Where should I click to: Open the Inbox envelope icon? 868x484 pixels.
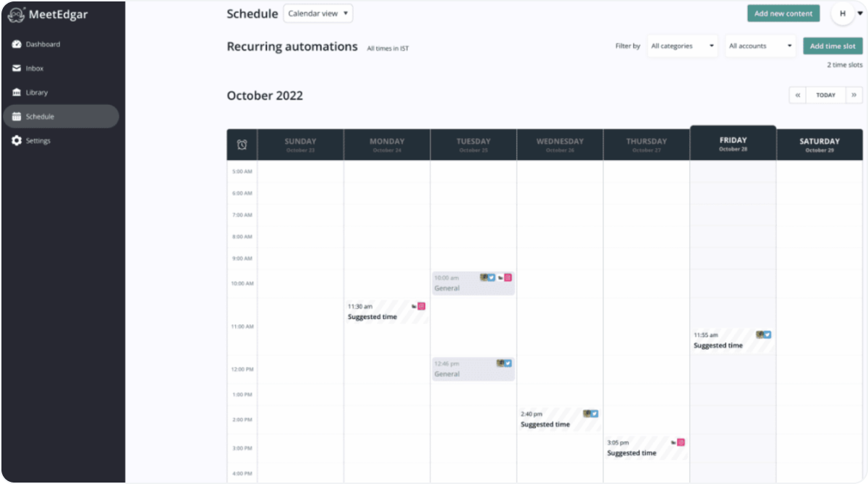click(x=17, y=69)
